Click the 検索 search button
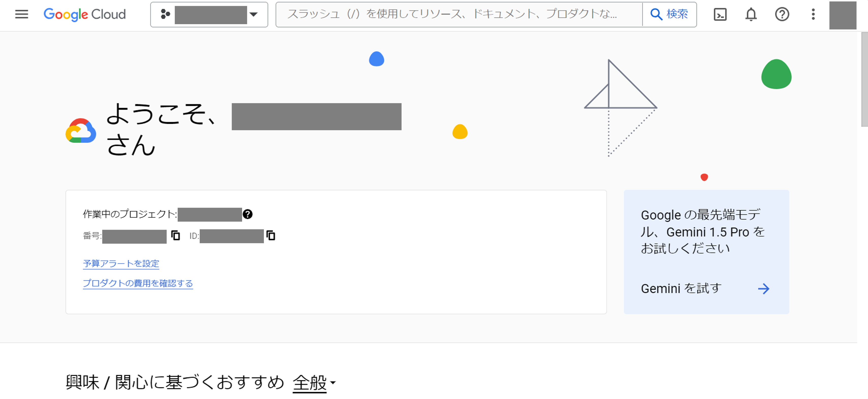The width and height of the screenshot is (868, 399). (x=669, y=14)
